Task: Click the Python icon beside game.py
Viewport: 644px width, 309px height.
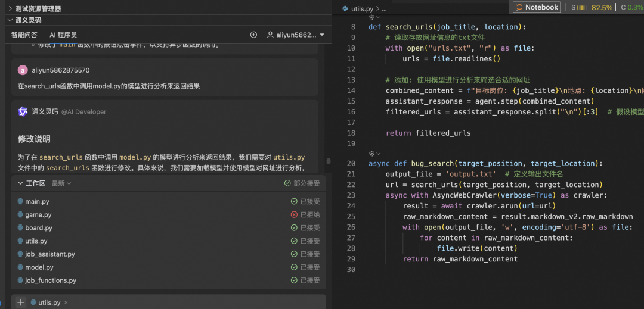Action: [20, 214]
